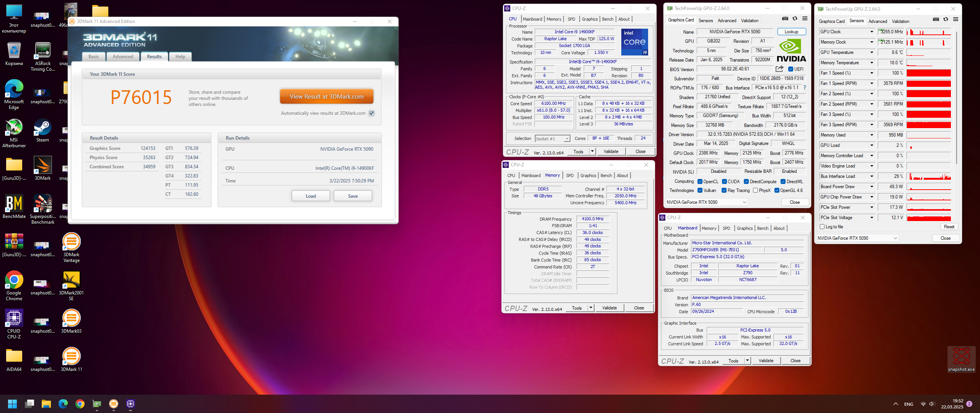Toggle Automatically view results at 3DMark.com checkbox
This screenshot has width=980, height=413.
pos(371,113)
